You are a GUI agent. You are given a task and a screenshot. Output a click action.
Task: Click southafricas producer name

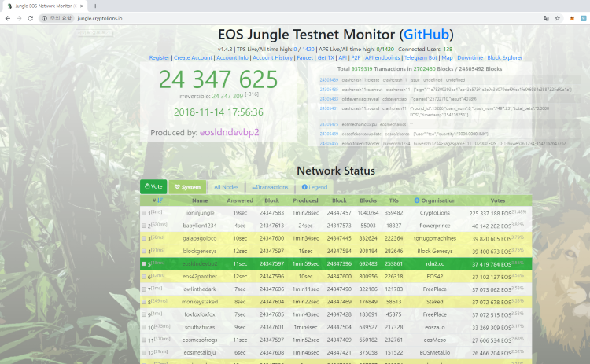[x=200, y=327]
